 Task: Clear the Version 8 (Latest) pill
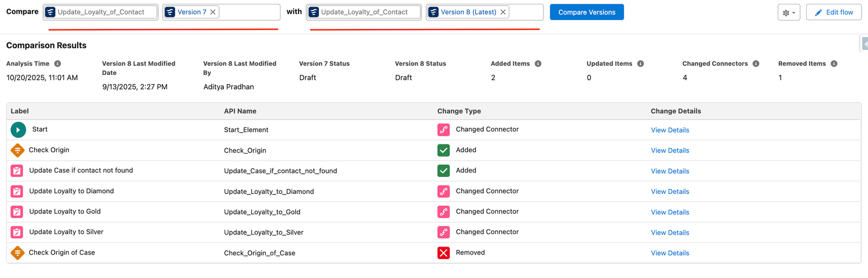[x=503, y=12]
